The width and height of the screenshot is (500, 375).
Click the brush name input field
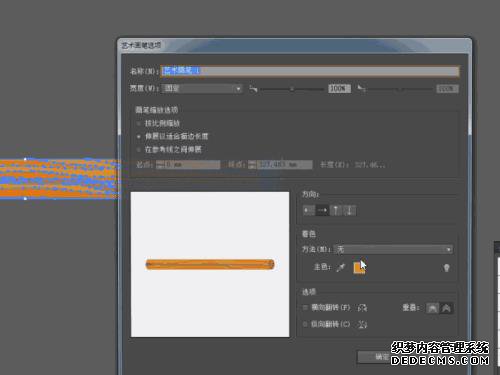pos(310,71)
